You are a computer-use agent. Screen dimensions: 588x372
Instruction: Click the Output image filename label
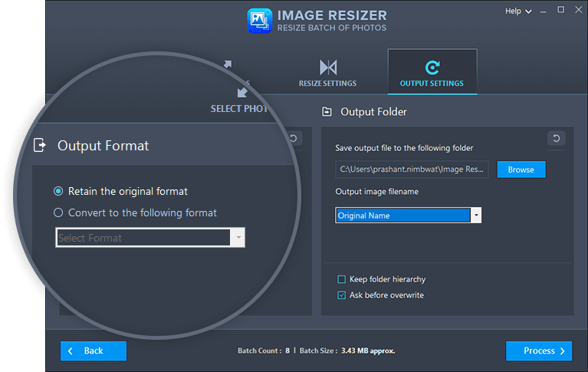(377, 192)
